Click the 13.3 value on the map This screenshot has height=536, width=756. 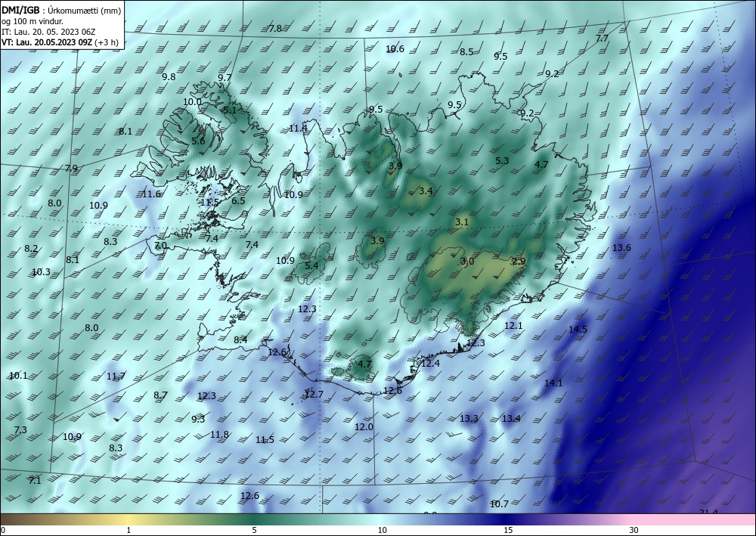coord(469,418)
